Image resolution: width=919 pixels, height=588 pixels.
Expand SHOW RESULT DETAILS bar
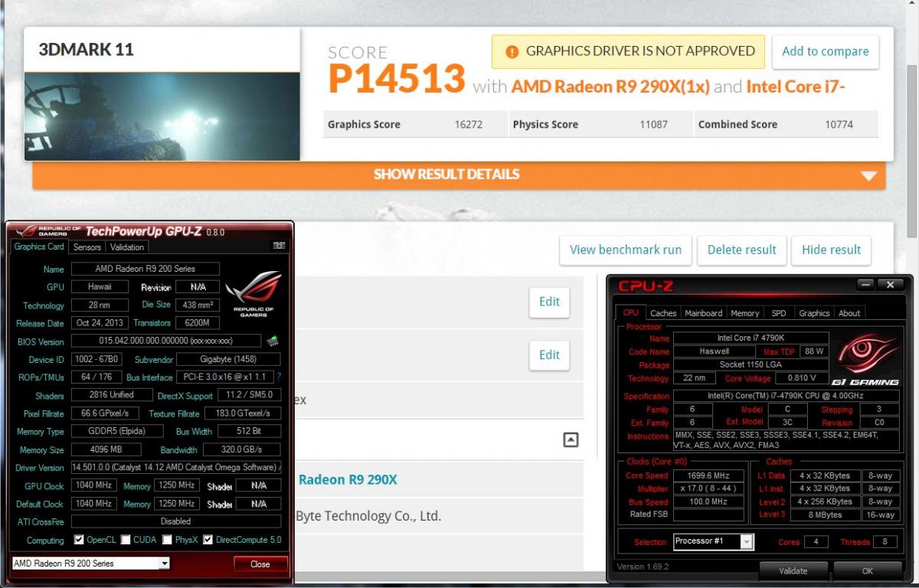459,175
